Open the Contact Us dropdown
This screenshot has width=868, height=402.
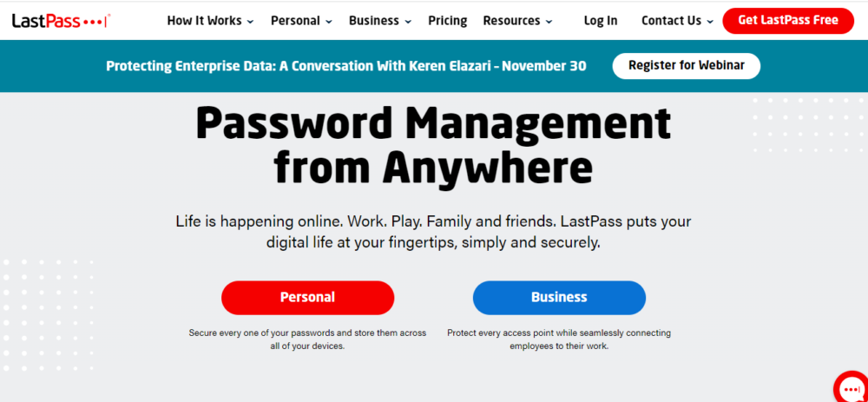677,21
